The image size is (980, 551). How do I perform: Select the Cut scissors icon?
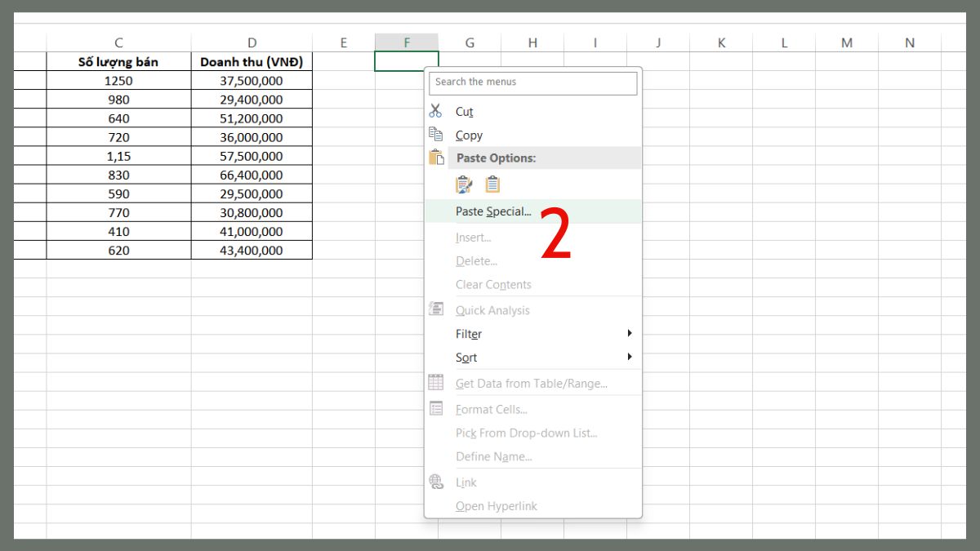(x=435, y=111)
